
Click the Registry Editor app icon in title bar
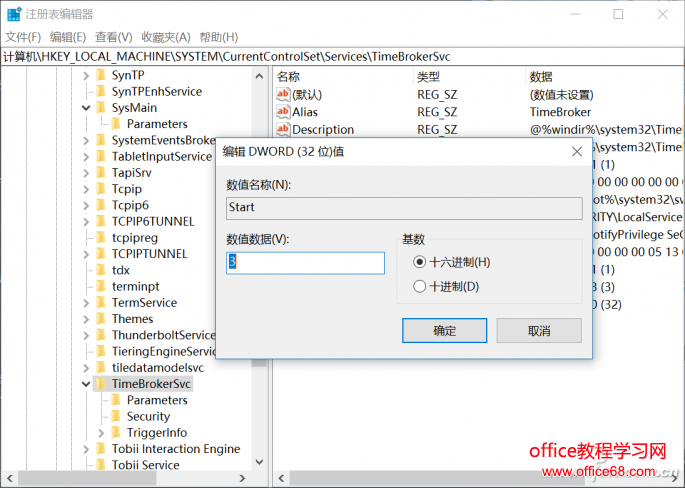14,14
